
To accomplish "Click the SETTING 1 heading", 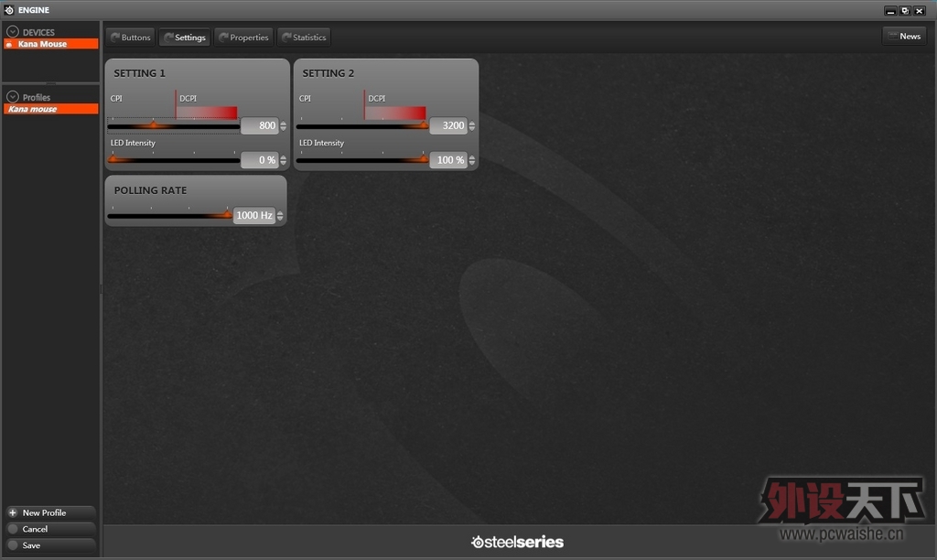I will point(139,73).
